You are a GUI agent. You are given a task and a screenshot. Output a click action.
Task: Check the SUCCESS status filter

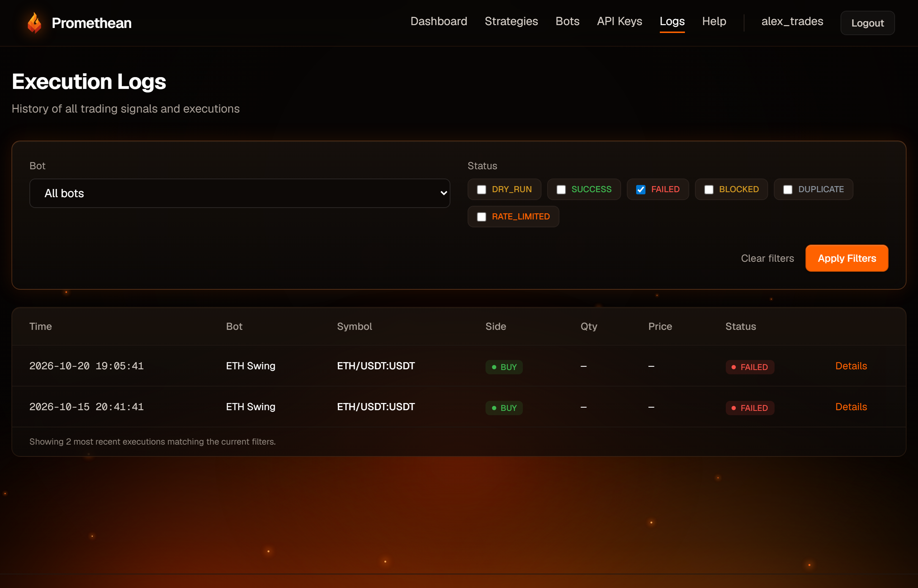point(561,189)
